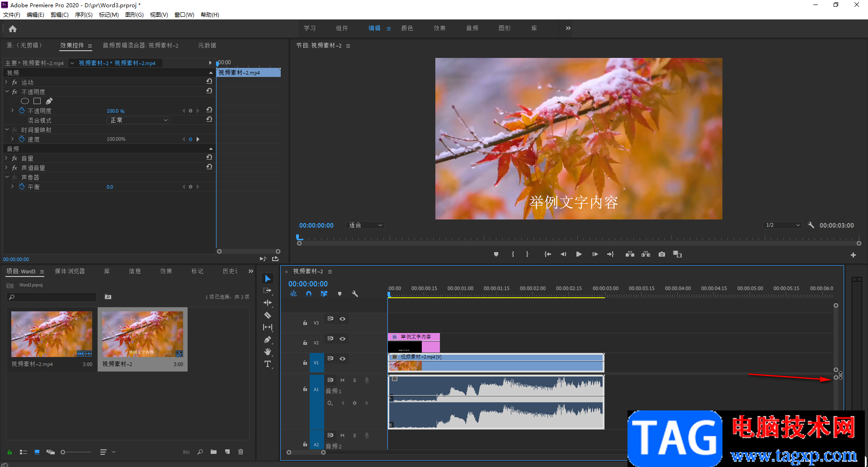The image size is (868, 467).
Task: Toggle V1 track output eye
Action: click(343, 358)
